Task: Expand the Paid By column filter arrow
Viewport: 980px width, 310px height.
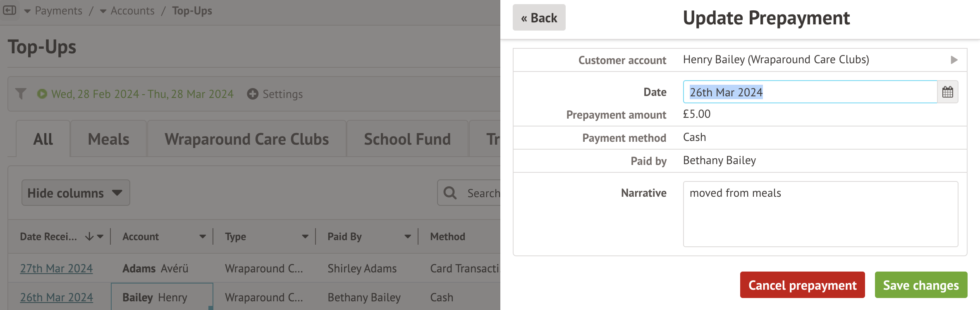Action: click(x=408, y=237)
